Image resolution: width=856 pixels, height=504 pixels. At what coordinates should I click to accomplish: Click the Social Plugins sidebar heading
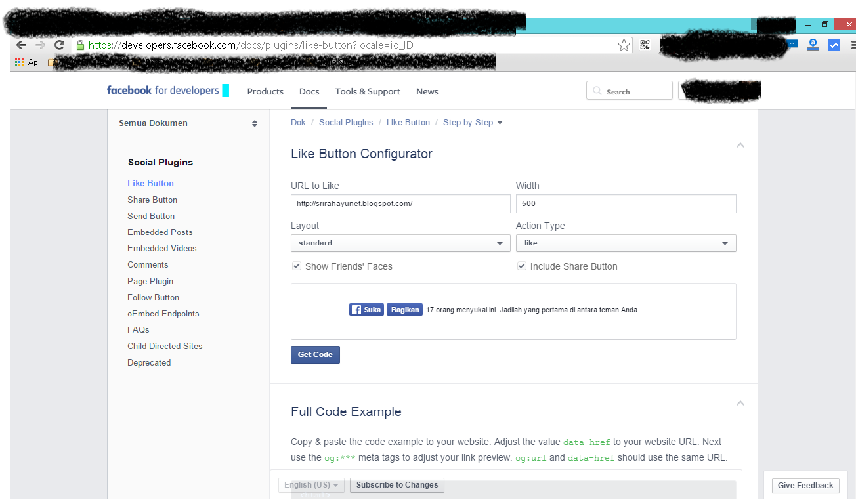(x=161, y=163)
